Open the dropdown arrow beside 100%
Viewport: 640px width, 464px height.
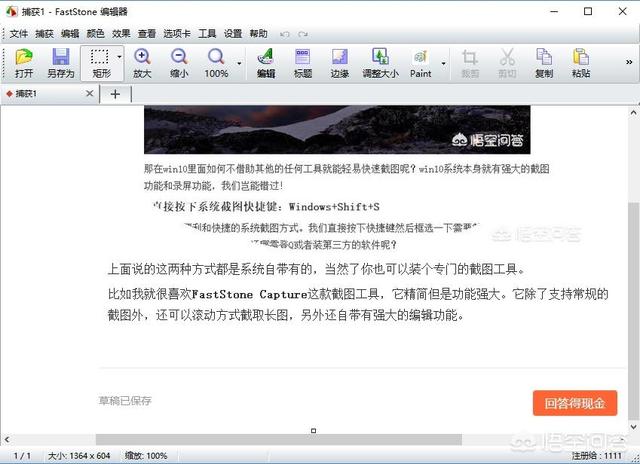pos(239,63)
